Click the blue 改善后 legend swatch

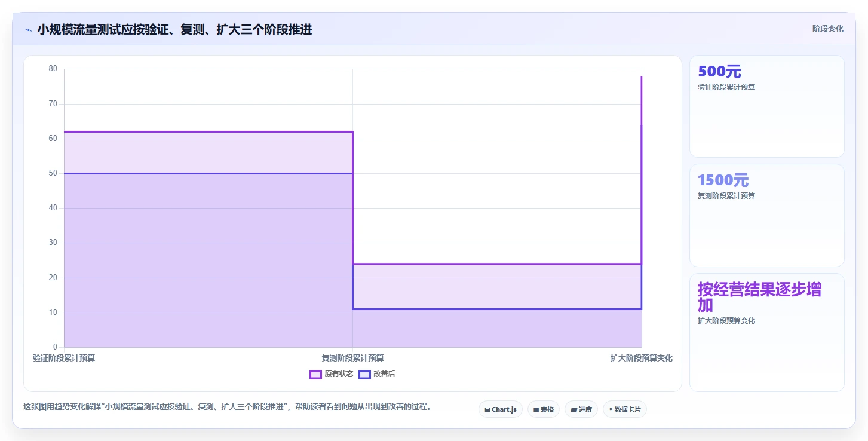(x=364, y=375)
